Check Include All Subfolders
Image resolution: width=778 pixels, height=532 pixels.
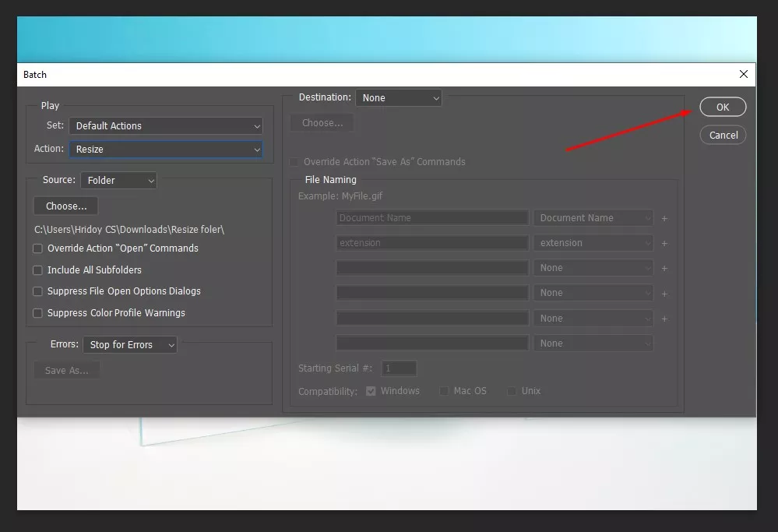[x=38, y=270]
